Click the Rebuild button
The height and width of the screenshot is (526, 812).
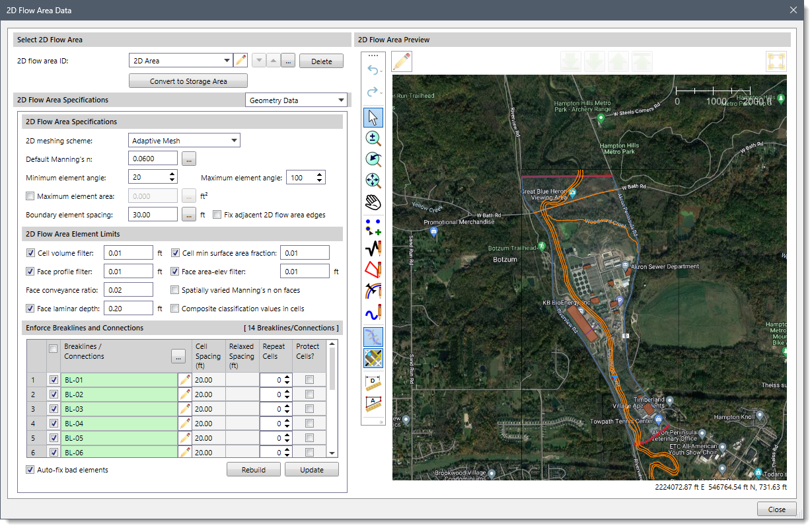[x=254, y=470]
